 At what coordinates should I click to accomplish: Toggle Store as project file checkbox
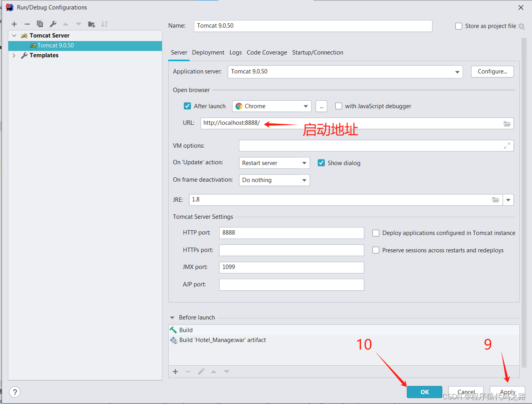[459, 26]
